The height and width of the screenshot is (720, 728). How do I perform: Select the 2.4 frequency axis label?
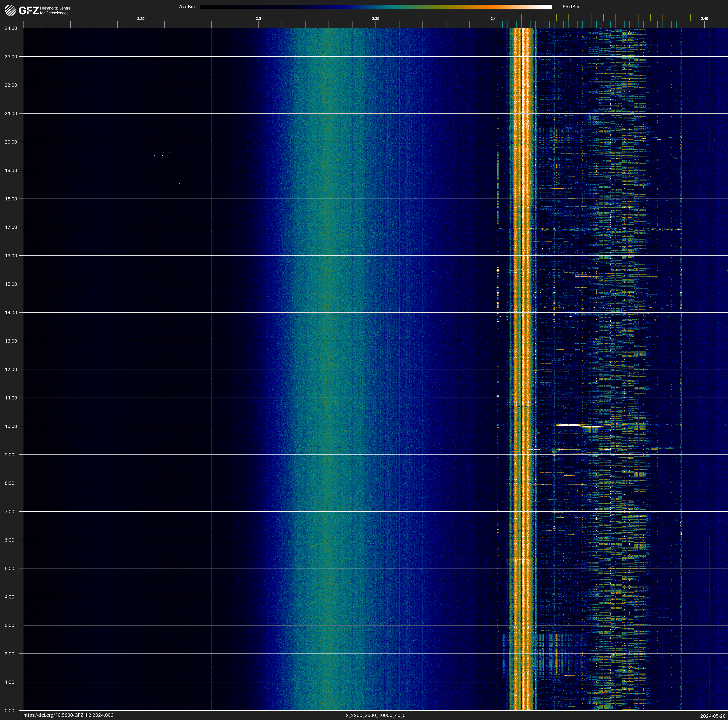[x=493, y=19]
